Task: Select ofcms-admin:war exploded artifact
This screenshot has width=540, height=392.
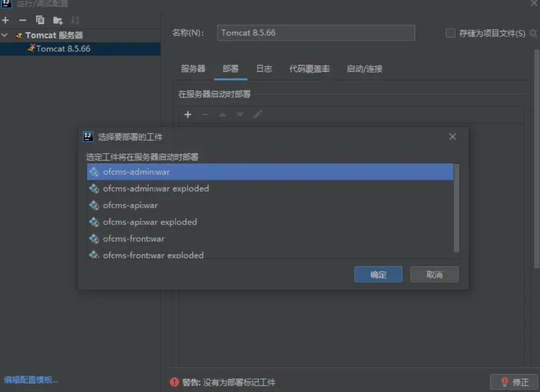Action: point(270,188)
